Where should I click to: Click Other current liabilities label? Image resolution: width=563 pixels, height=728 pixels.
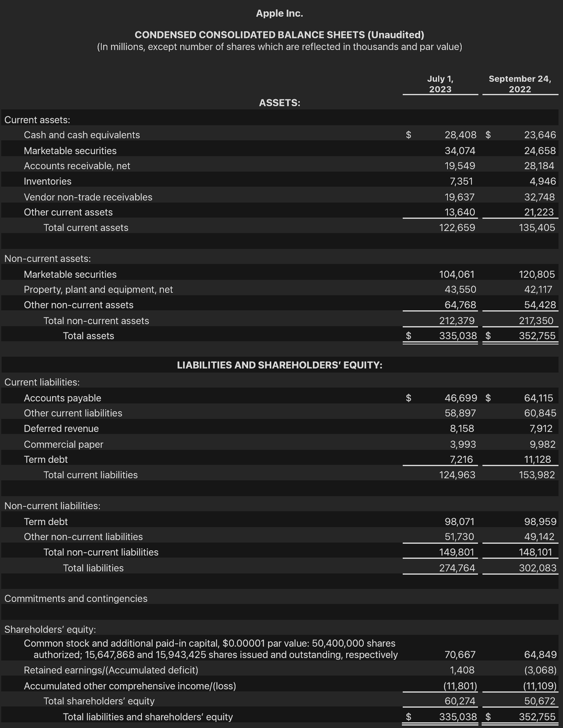(73, 413)
